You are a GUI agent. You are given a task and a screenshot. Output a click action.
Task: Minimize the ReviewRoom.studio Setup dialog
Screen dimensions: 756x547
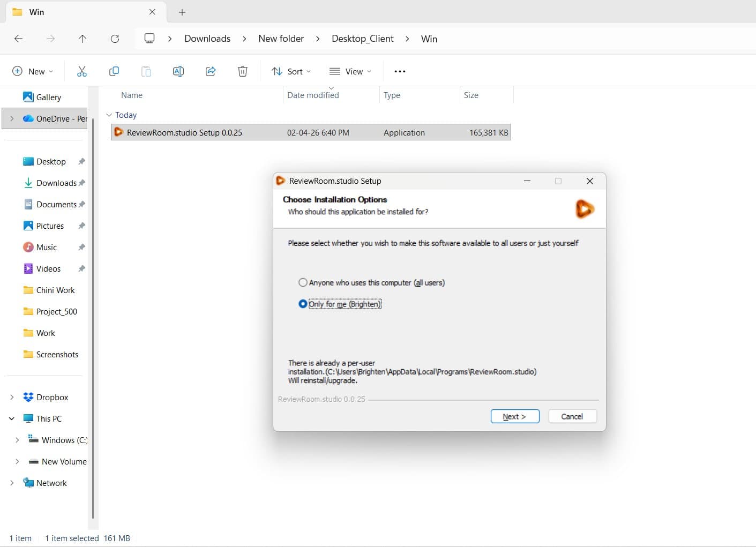[527, 181]
